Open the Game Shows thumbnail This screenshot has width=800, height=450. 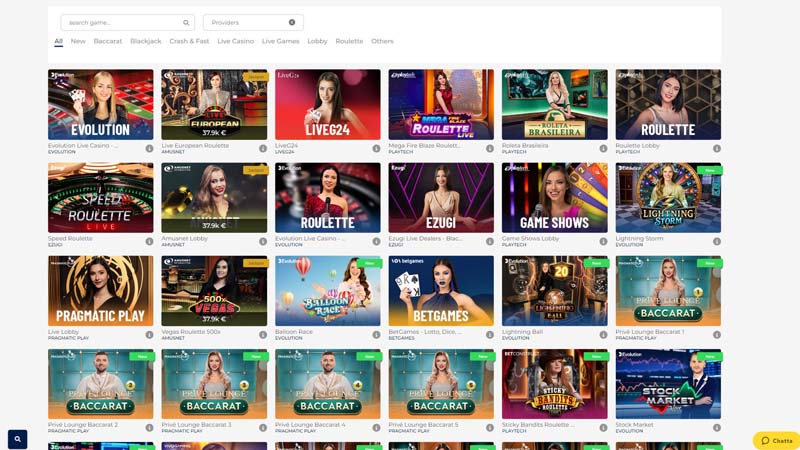pyautogui.click(x=555, y=197)
